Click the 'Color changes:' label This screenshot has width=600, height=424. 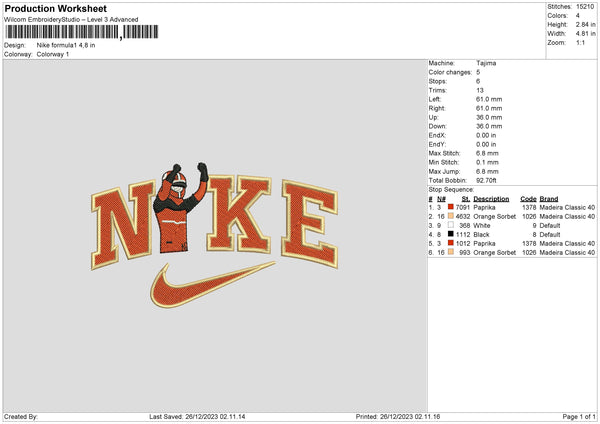pos(450,72)
